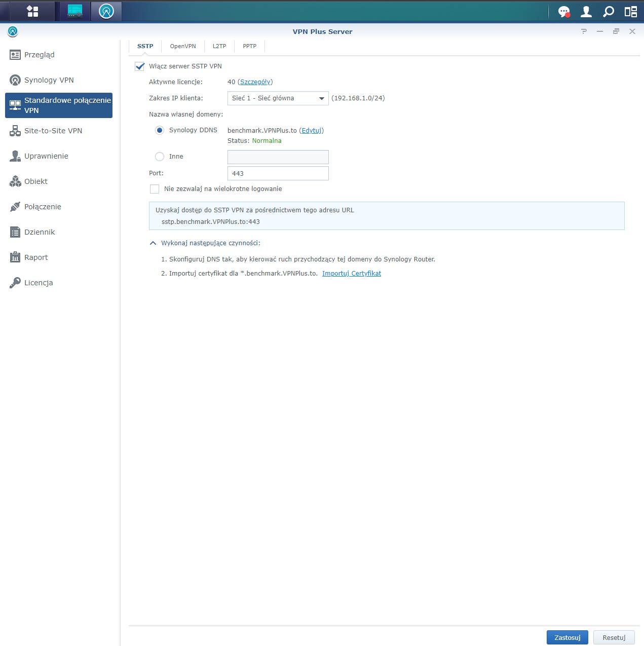This screenshot has height=646, width=644.
Task: Select the Inne domain radio option
Action: point(160,157)
